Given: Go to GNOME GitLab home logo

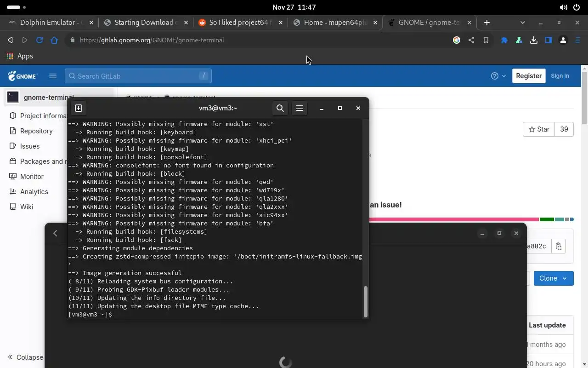Looking at the screenshot, I should pyautogui.click(x=23, y=76).
